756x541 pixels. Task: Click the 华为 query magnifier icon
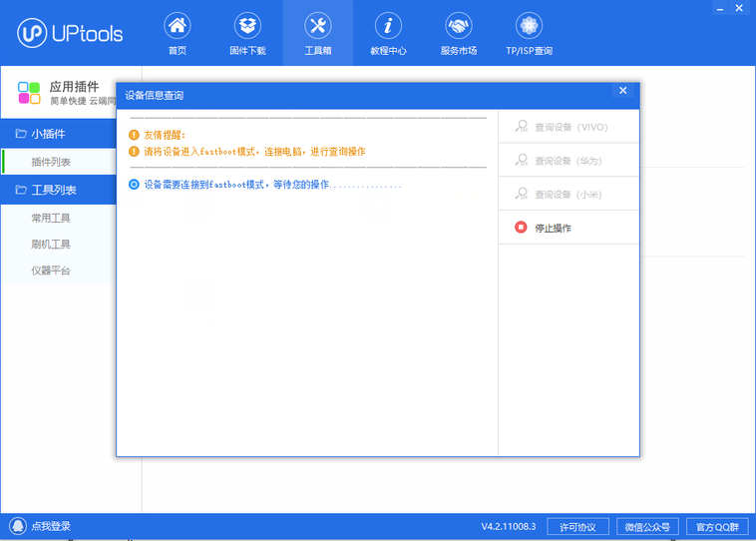pyautogui.click(x=522, y=161)
